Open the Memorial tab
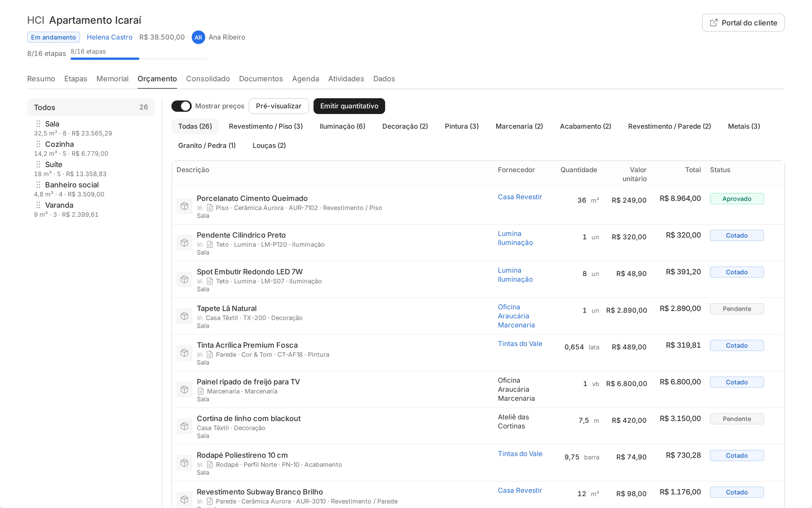Screen dimensions: 812x508 [112, 79]
